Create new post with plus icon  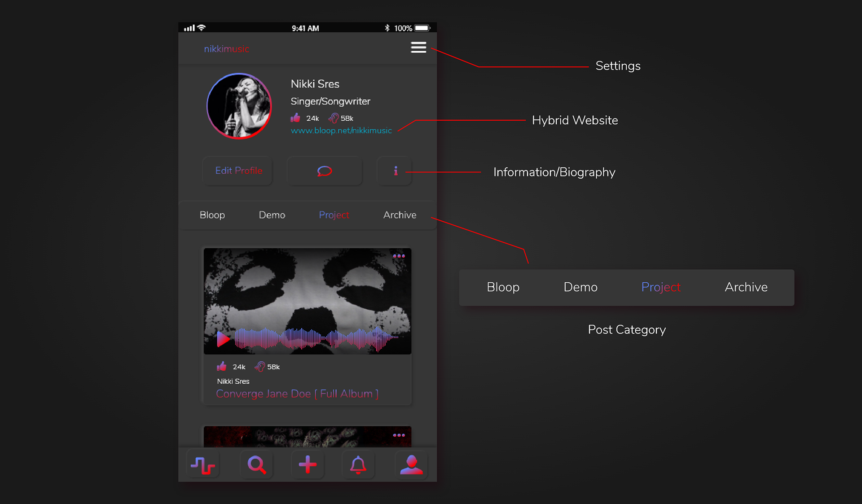coord(308,465)
